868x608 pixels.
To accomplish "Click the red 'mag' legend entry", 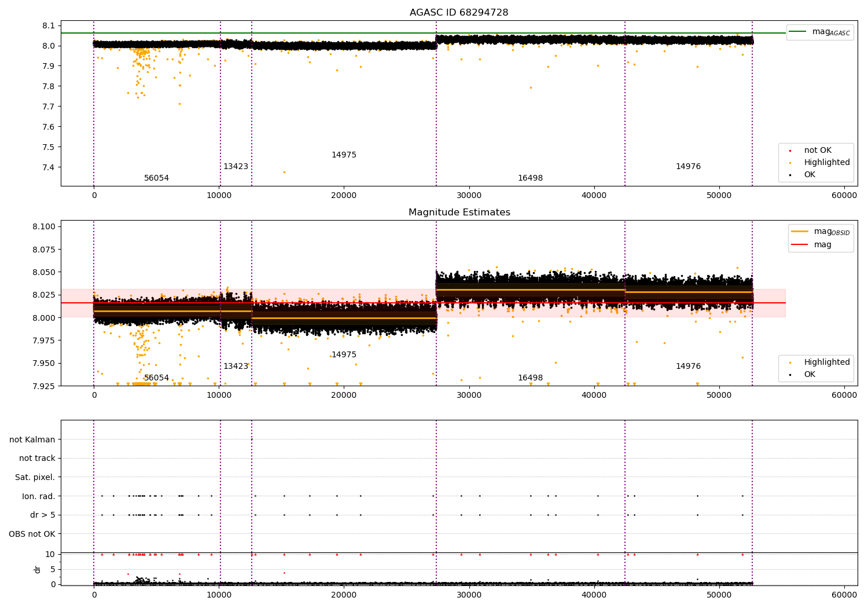I will point(811,245).
